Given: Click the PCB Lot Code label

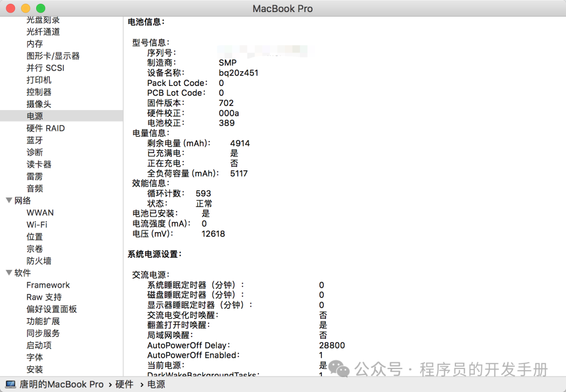Looking at the screenshot, I should 176,93.
